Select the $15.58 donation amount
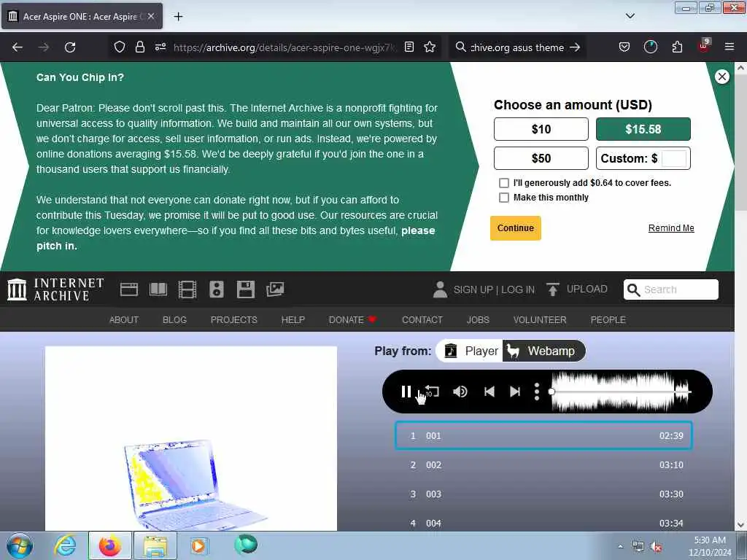Screen dimensions: 747x560 click(x=643, y=129)
